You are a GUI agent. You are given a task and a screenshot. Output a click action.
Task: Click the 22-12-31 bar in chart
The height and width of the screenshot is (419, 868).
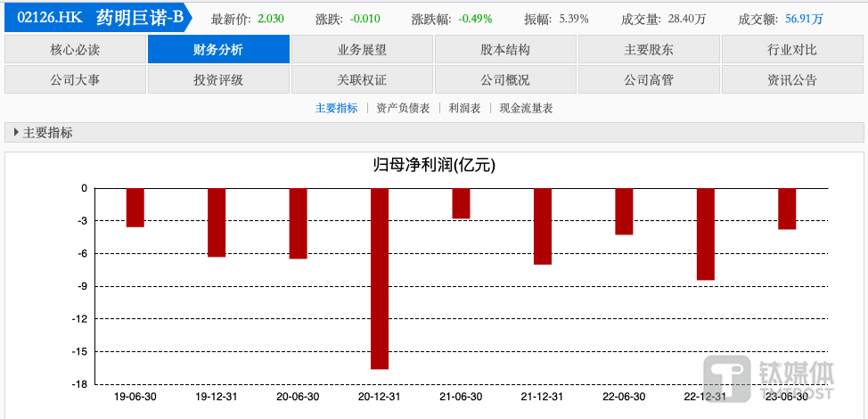tap(705, 234)
